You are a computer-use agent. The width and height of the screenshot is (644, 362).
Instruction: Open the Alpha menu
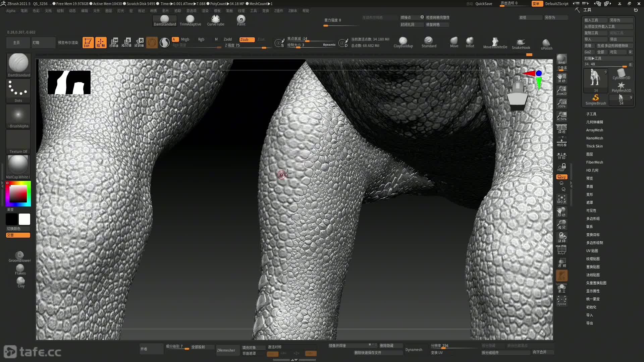11,11
